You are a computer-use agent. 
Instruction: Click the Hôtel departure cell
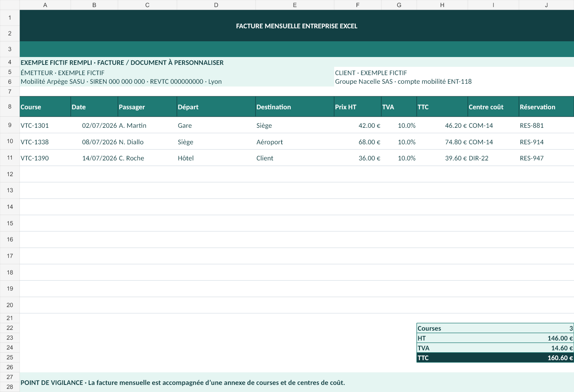pyautogui.click(x=216, y=158)
